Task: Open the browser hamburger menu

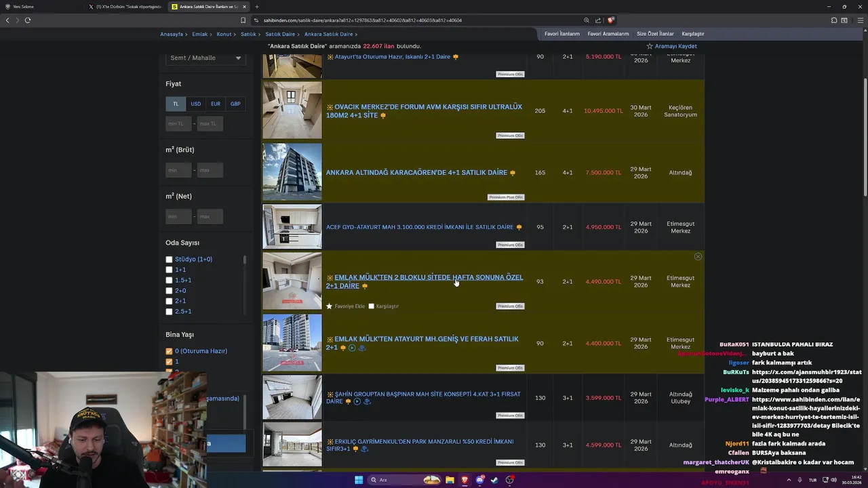Action: (x=861, y=20)
